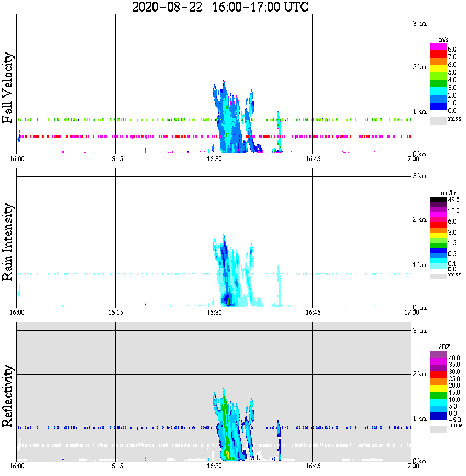This screenshot has height=476, width=466.
Task: Select the yellow swatch in the mm/hr legend
Action: click(x=438, y=235)
